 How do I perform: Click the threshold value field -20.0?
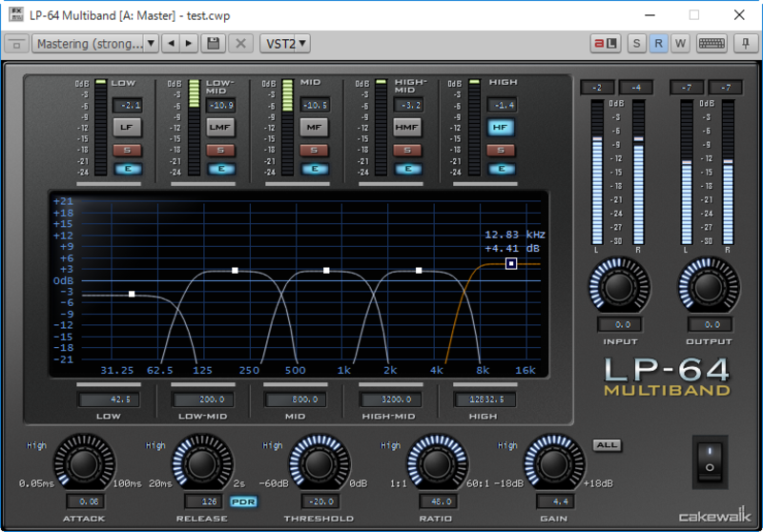pos(320,501)
